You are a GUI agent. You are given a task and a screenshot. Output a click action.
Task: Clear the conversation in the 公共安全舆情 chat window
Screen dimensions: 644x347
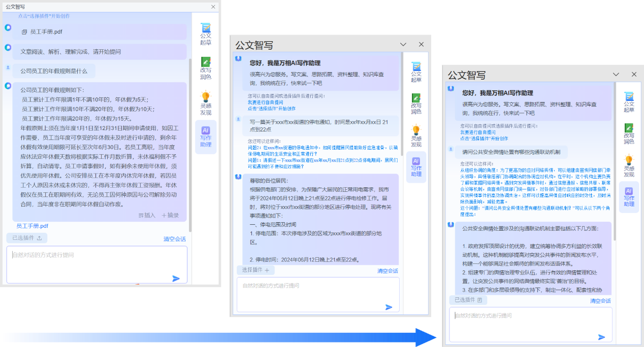(x=600, y=301)
